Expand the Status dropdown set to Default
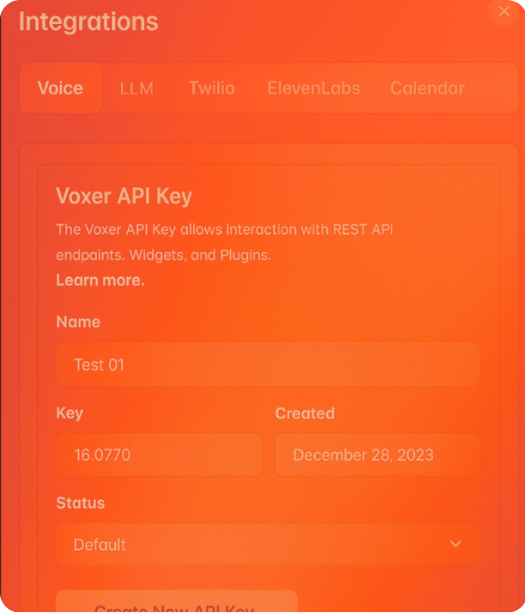The height and width of the screenshot is (613, 525). pyautogui.click(x=268, y=544)
